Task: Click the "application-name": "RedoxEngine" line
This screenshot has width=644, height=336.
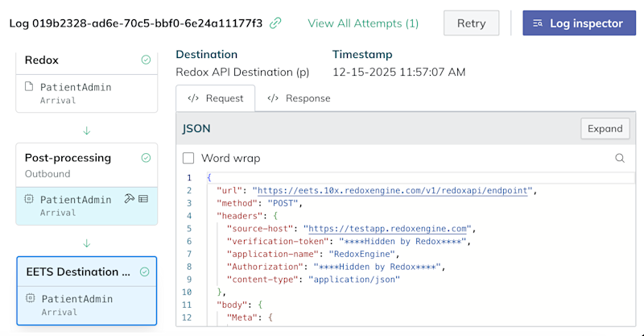Action: (x=313, y=254)
